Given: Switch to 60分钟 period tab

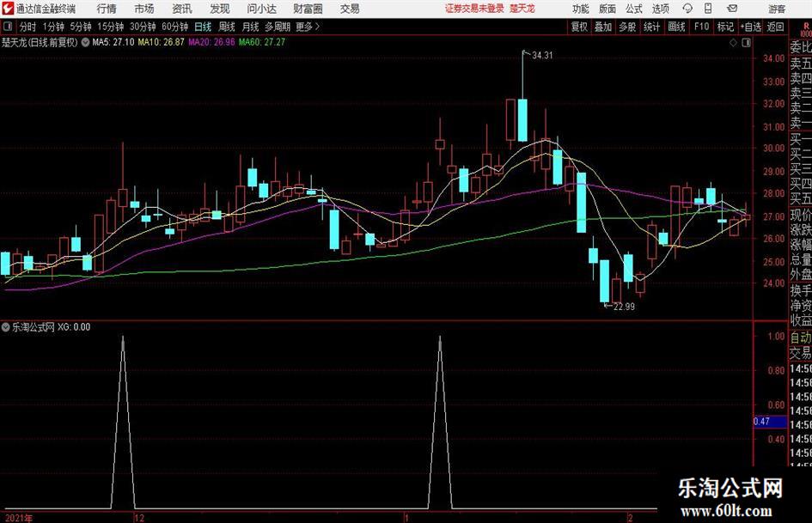Looking at the screenshot, I should click(174, 27).
